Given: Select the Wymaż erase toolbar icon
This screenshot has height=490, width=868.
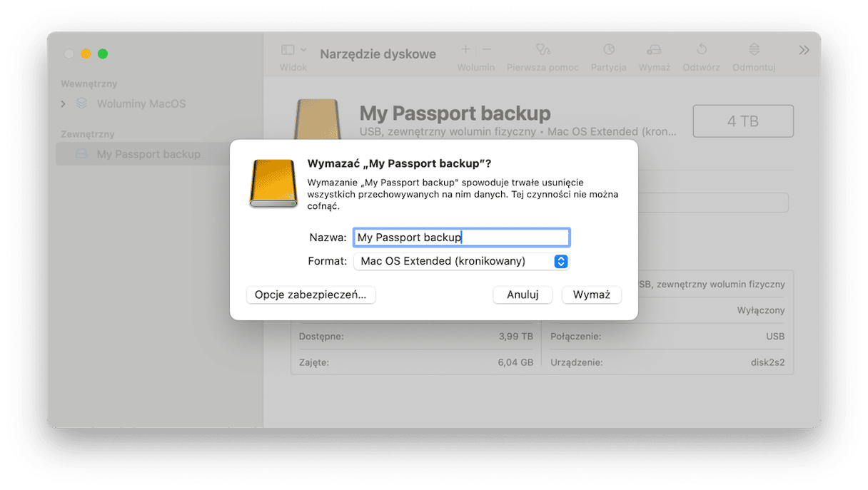Looking at the screenshot, I should [x=654, y=50].
